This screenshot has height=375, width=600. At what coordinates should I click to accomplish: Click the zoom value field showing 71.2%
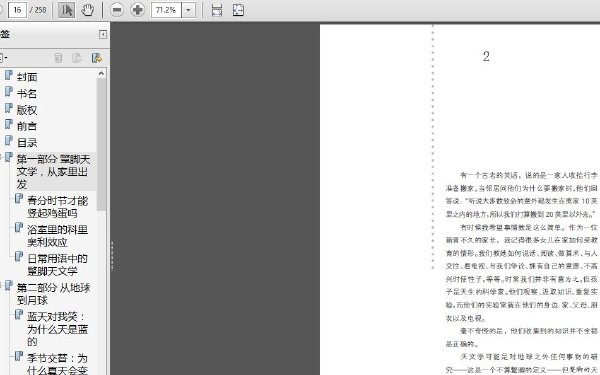(x=166, y=10)
